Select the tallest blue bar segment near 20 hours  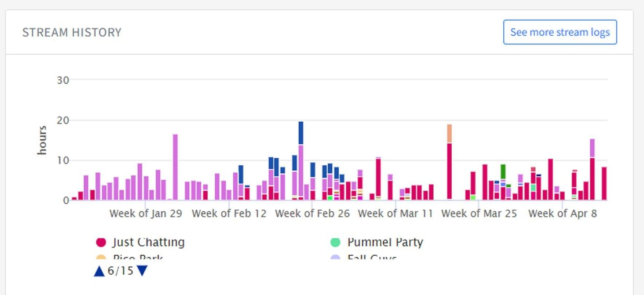point(301,133)
